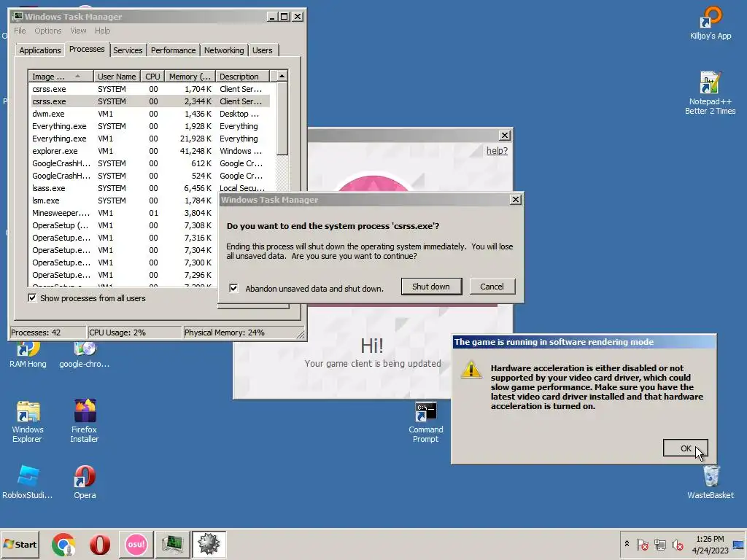Switch to the Networking tab
The image size is (747, 560).
pos(224,50)
